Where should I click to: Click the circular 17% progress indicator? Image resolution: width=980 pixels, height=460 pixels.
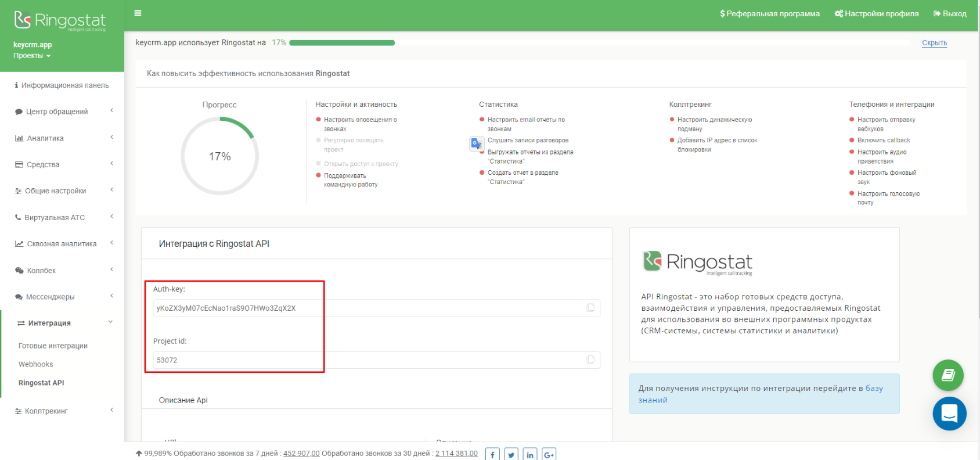tap(219, 156)
